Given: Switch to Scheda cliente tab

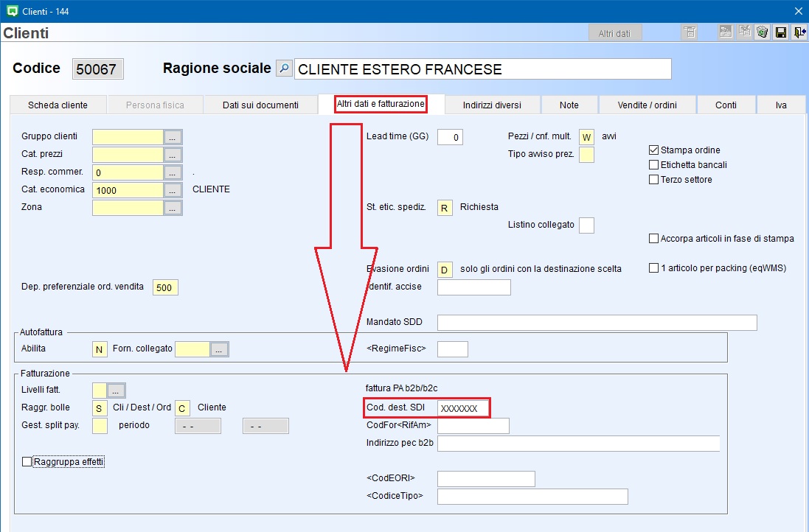Looking at the screenshot, I should (x=58, y=105).
